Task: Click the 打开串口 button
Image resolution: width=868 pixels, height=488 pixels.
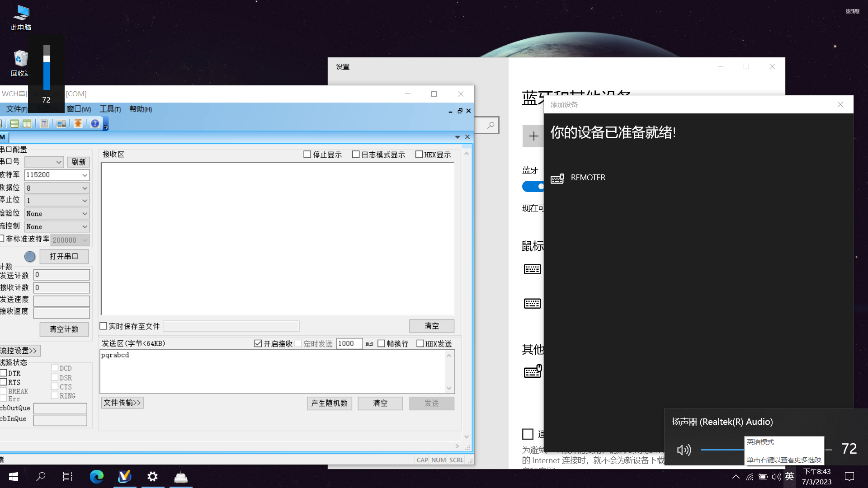Action: tap(64, 256)
